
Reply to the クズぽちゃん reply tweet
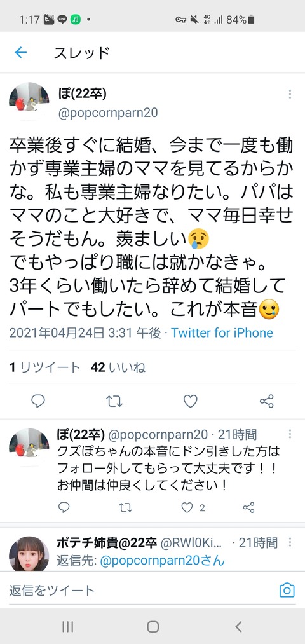[64, 508]
